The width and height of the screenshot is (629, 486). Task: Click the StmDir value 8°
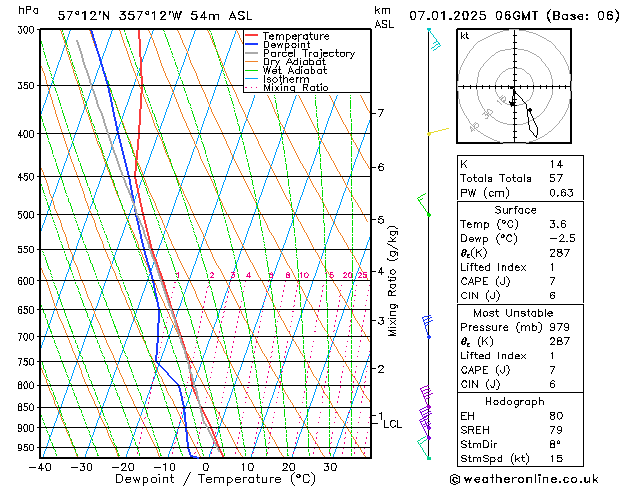555,444
